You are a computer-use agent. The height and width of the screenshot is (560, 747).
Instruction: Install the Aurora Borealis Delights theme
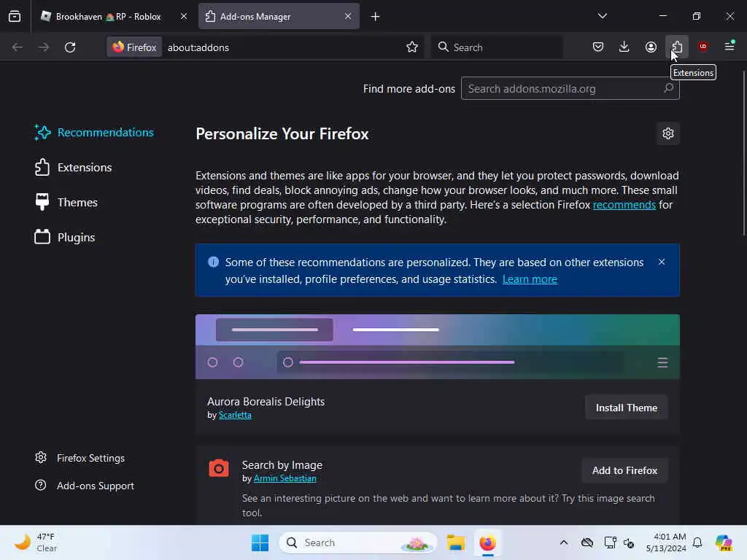point(626,408)
